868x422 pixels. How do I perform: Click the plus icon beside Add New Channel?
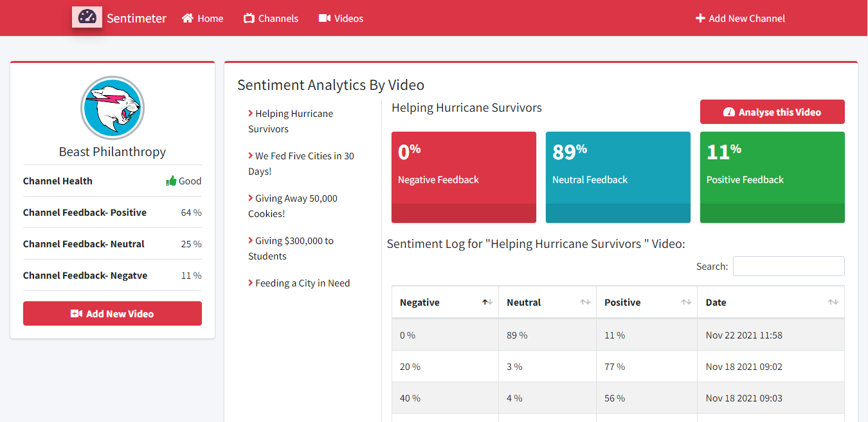(x=700, y=19)
